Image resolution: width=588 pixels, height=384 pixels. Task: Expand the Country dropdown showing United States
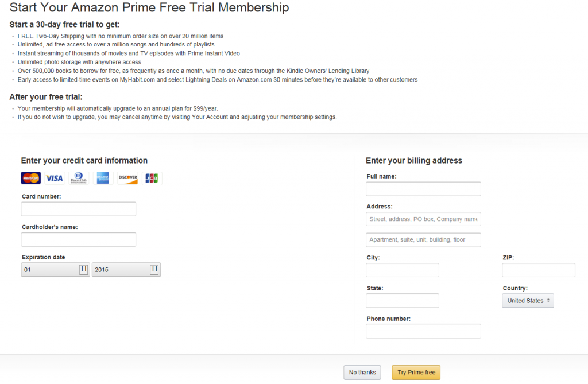click(528, 301)
